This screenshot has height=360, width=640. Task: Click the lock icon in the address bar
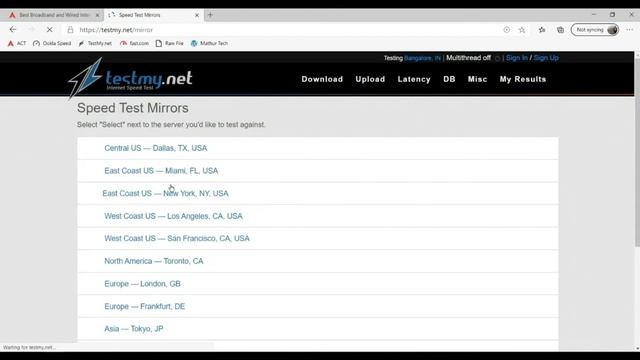pos(70,30)
